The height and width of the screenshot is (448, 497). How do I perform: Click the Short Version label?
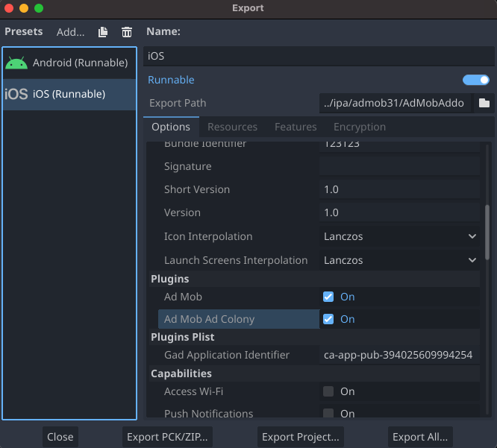coord(197,189)
